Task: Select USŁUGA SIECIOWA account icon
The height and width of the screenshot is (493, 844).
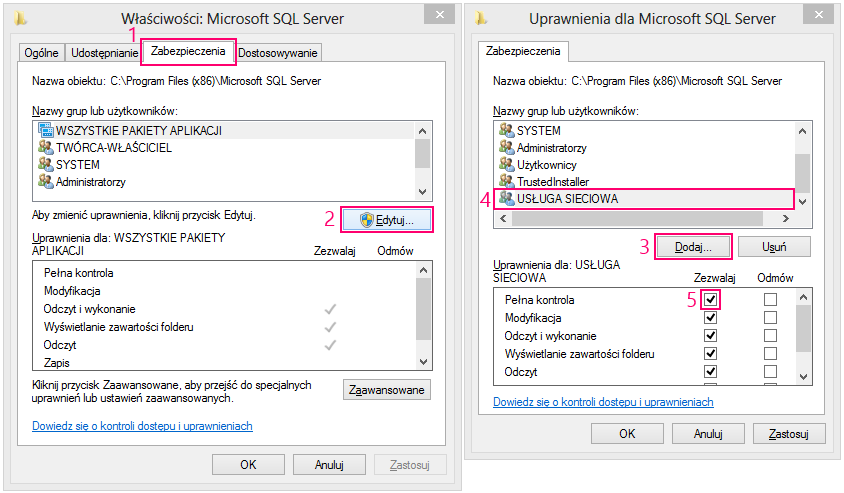Action: click(506, 198)
